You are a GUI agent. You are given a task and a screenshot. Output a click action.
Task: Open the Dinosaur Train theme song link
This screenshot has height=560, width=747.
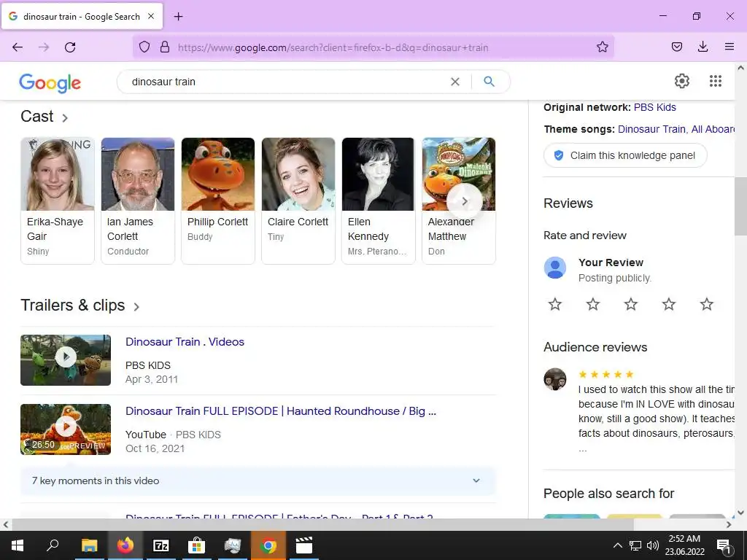tap(651, 129)
